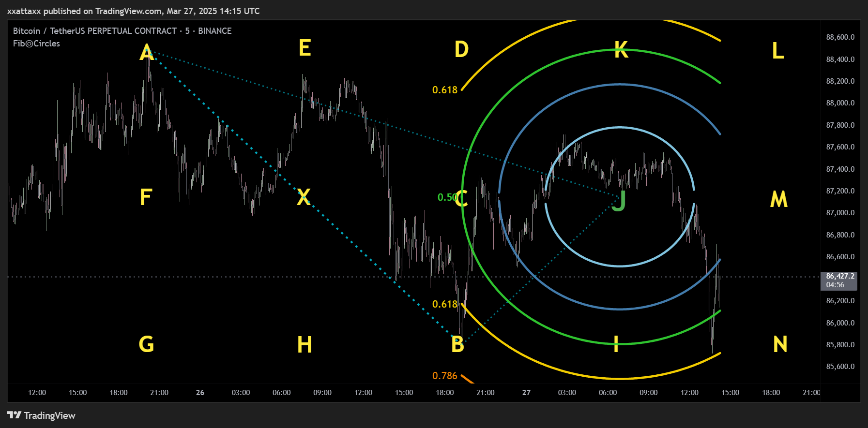Click the yellow letter K label
The height and width of the screenshot is (428, 868).
point(621,50)
